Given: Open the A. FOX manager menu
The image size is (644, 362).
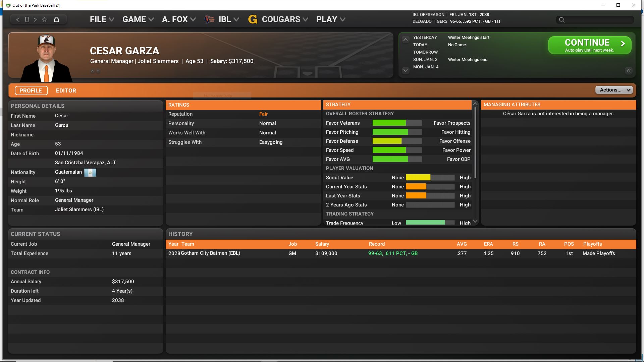Looking at the screenshot, I should point(178,19).
